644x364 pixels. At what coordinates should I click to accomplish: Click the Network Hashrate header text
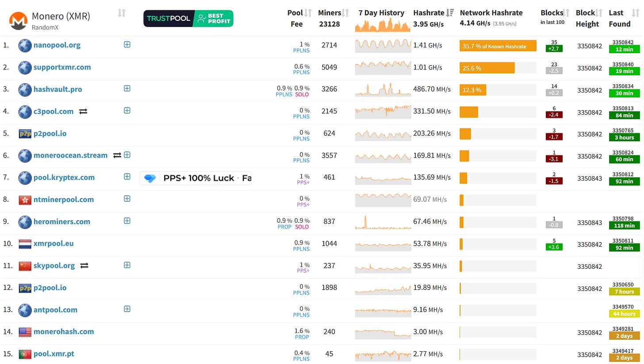coord(491,13)
